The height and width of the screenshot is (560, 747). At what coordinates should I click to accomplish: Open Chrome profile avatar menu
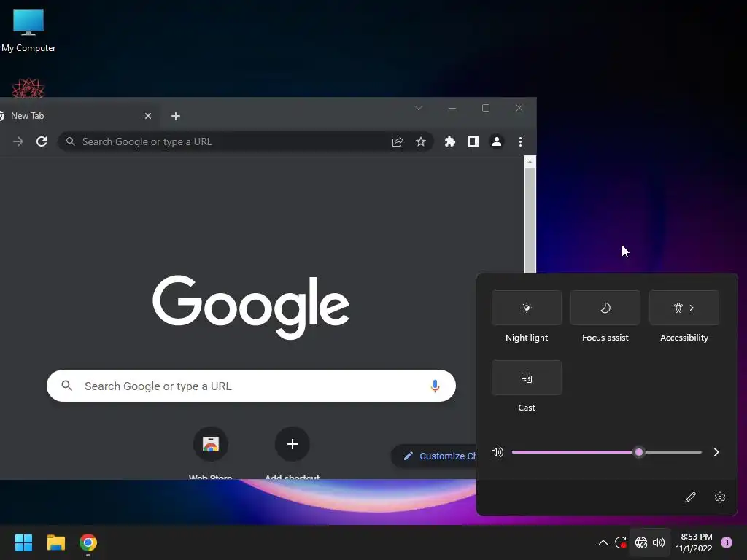(496, 141)
